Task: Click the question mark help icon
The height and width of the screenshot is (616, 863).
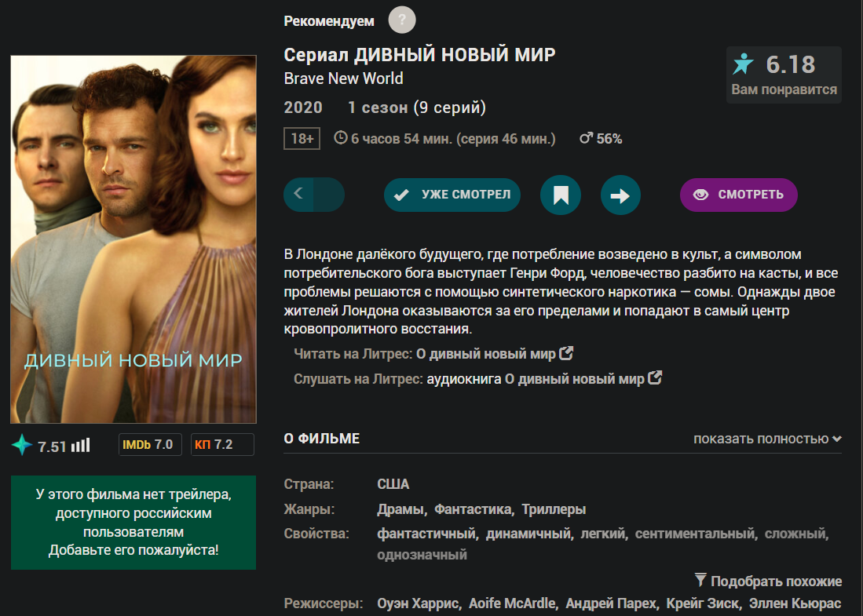Action: [402, 20]
